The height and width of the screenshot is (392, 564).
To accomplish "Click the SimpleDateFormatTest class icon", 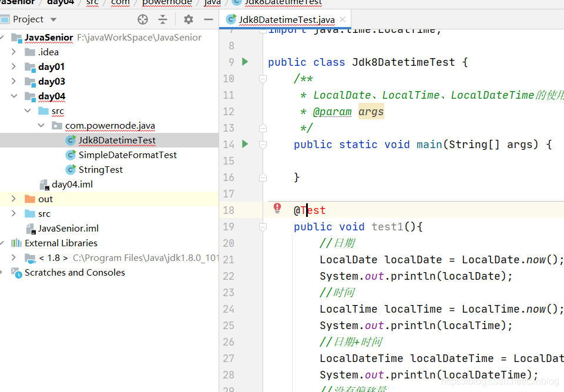I will pos(70,155).
